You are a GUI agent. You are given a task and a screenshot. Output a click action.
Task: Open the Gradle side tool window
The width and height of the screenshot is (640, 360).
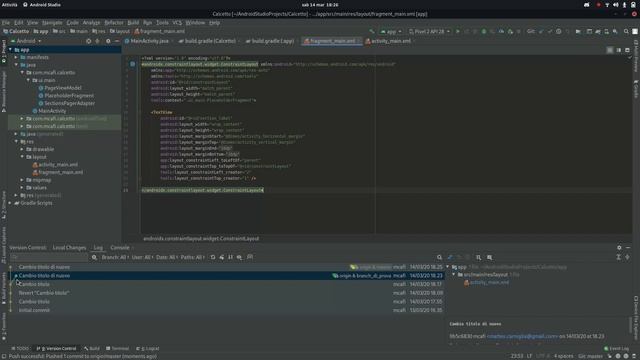(636, 89)
